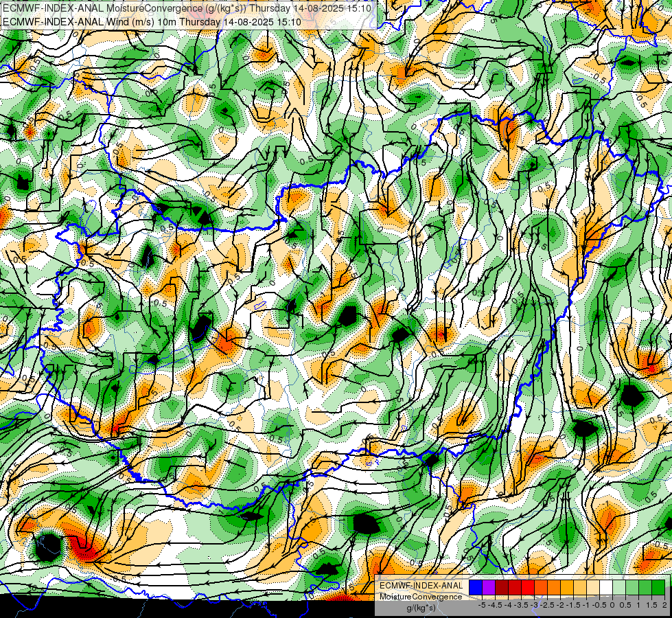Screen dimensions: 672x618
Task: Click the white swatch in the legend
Action: point(606,587)
